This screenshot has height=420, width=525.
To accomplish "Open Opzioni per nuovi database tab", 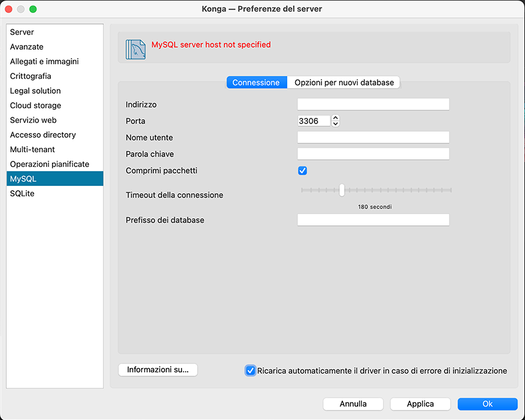I will (344, 82).
